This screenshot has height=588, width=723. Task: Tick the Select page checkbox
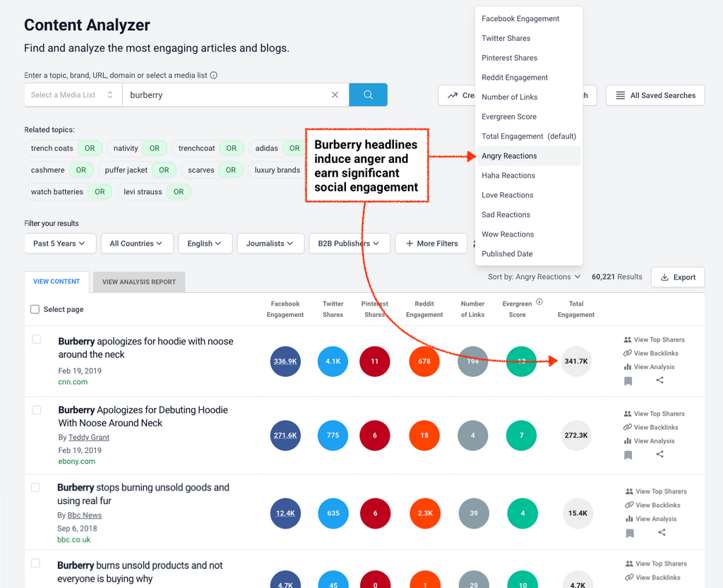point(35,309)
